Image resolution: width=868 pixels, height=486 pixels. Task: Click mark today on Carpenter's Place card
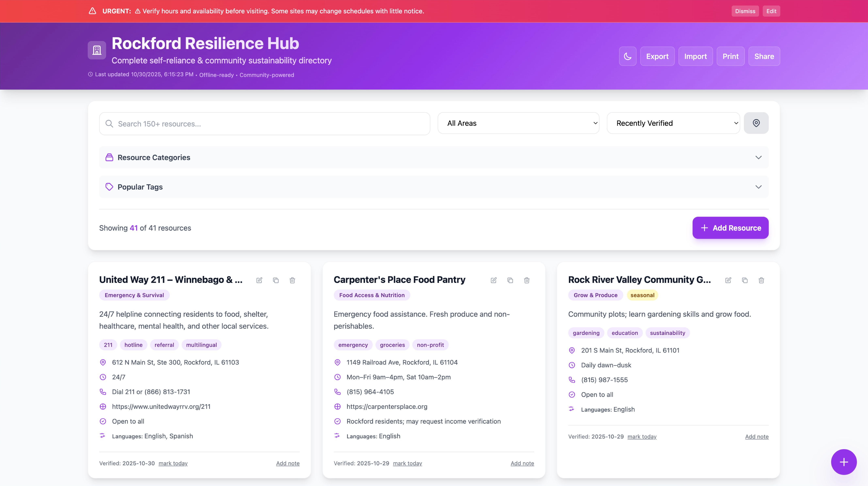[x=407, y=463]
